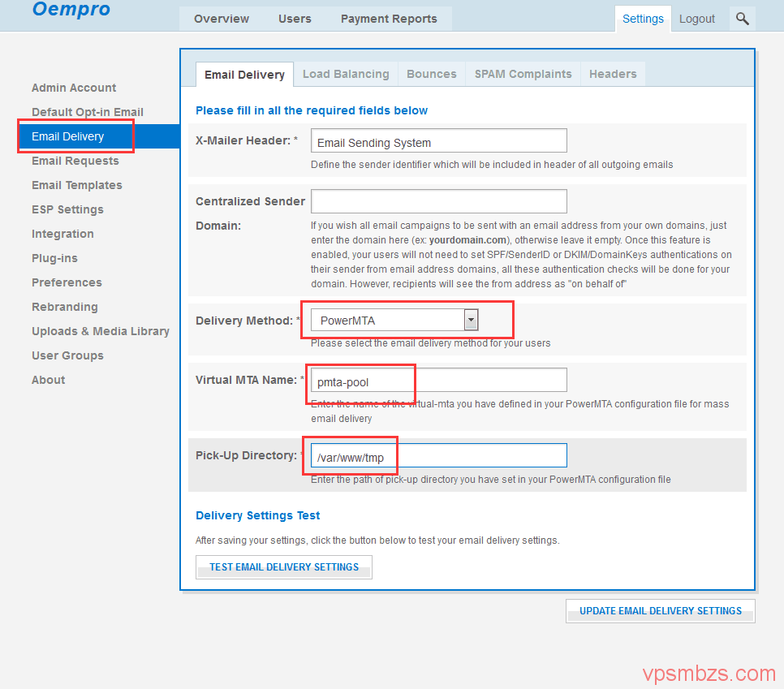This screenshot has height=689, width=784.
Task: Click the 'Define the sender identifier' hint
Action: 492,165
